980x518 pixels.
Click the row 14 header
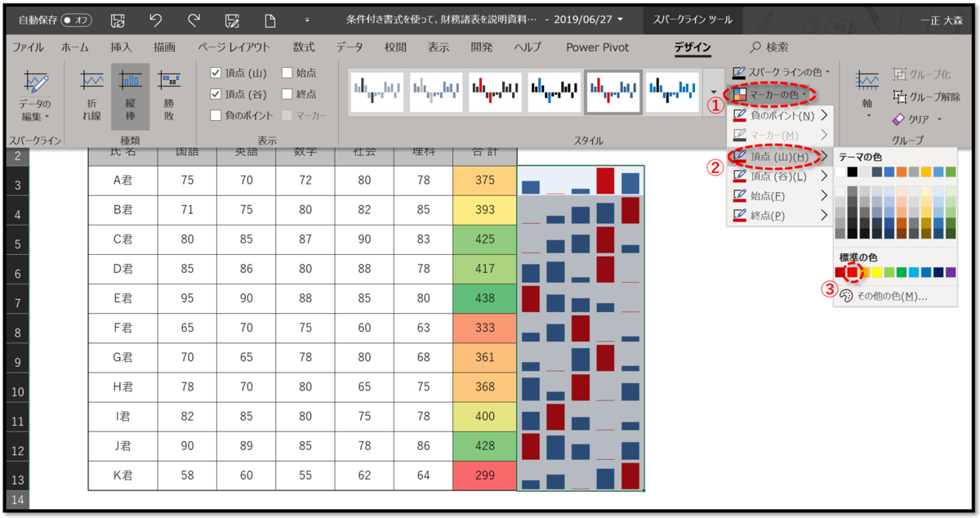click(x=17, y=498)
